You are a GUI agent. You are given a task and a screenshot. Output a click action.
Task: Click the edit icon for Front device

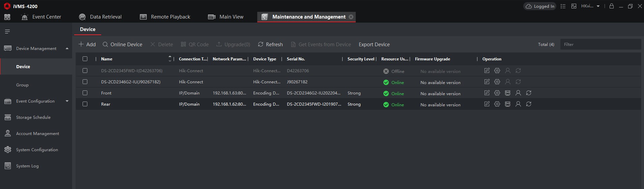[487, 93]
